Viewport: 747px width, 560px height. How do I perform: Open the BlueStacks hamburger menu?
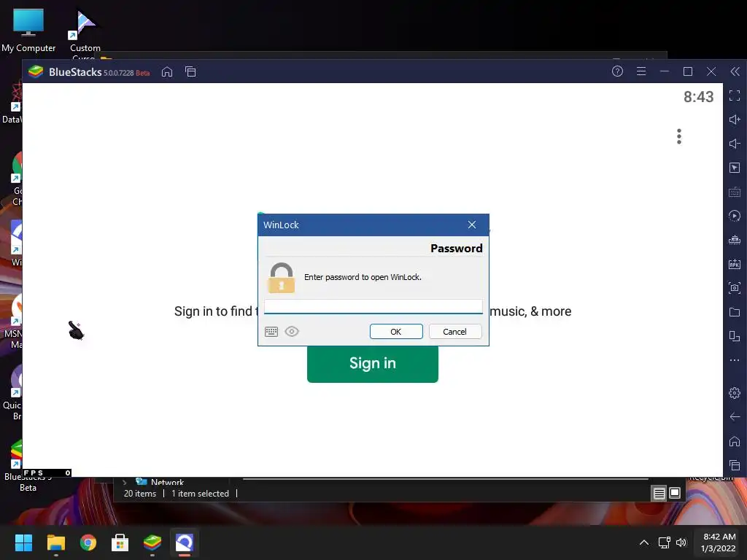pyautogui.click(x=641, y=71)
